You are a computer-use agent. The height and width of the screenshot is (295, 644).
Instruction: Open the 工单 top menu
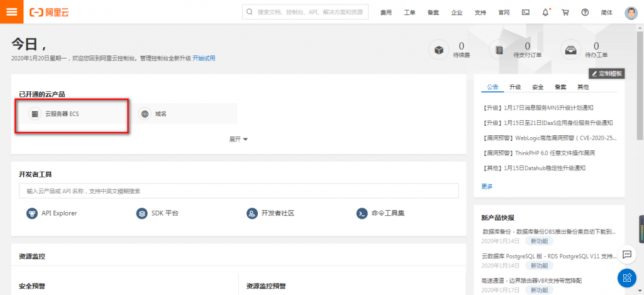tap(409, 13)
